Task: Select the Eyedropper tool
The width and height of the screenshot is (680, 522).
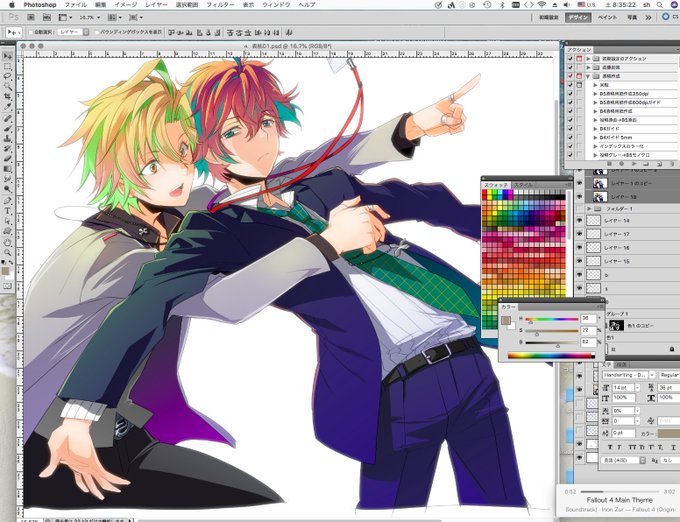Action: 8,106
